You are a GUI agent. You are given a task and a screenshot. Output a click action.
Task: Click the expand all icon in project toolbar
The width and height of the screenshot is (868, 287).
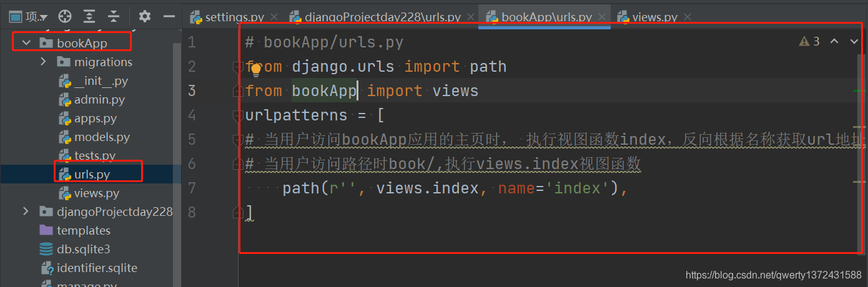coord(89,16)
